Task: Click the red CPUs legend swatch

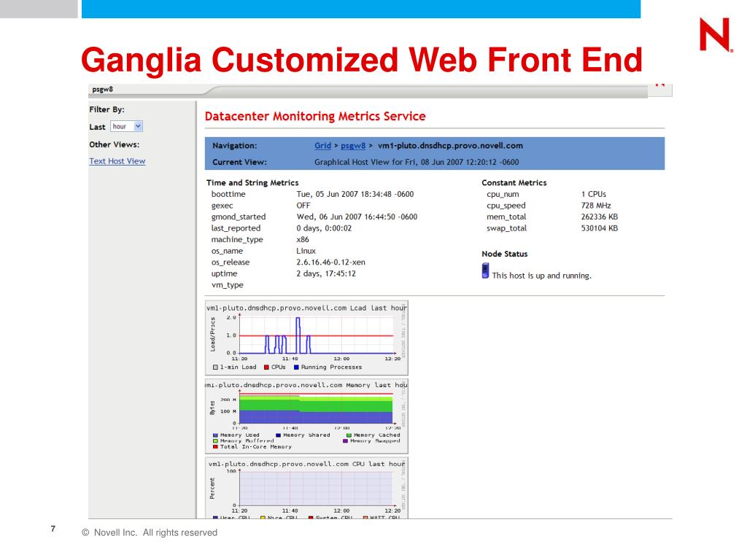Action: (267, 367)
